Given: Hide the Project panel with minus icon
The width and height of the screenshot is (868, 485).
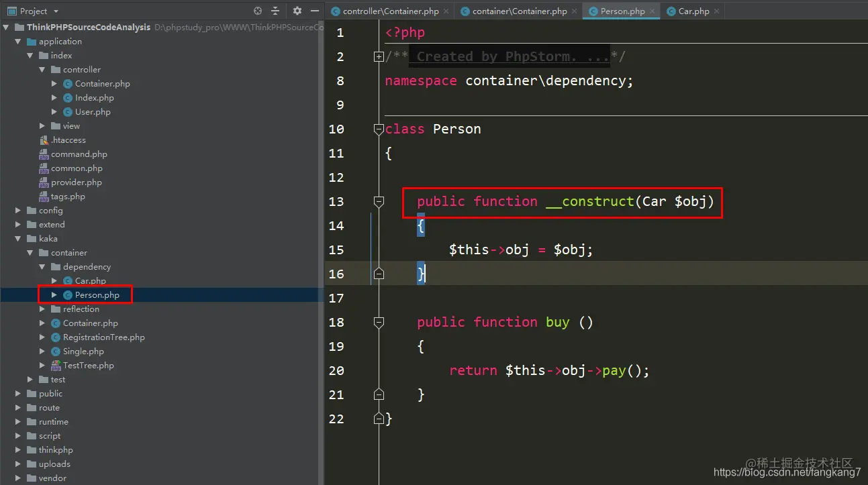Looking at the screenshot, I should tap(314, 11).
